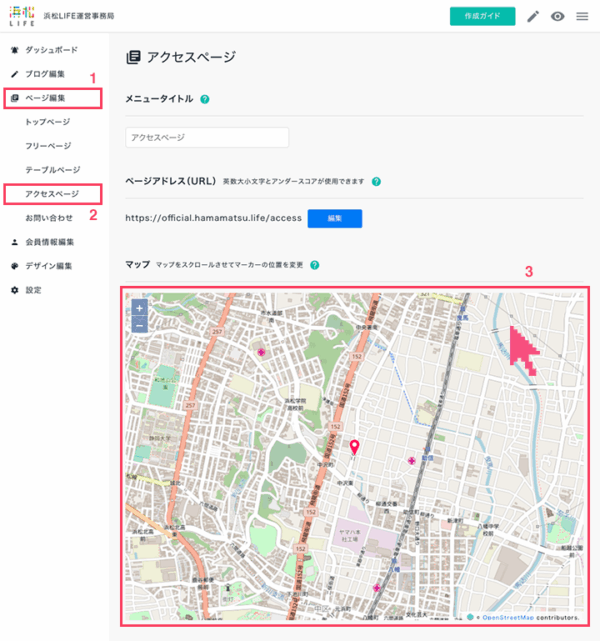600x641 pixels.
Task: Click the person icon beside 会員情報編集
Action: pyautogui.click(x=15, y=242)
